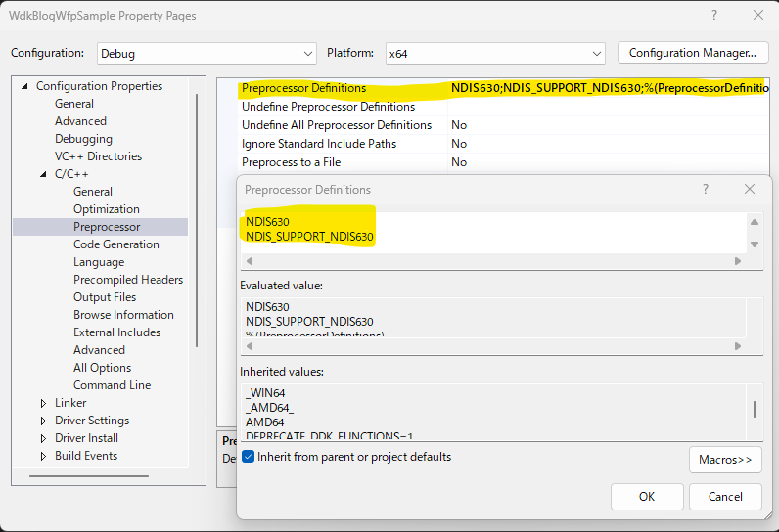This screenshot has height=532, width=779.
Task: Toggle Inherit from parent or project defaults
Action: tap(249, 457)
